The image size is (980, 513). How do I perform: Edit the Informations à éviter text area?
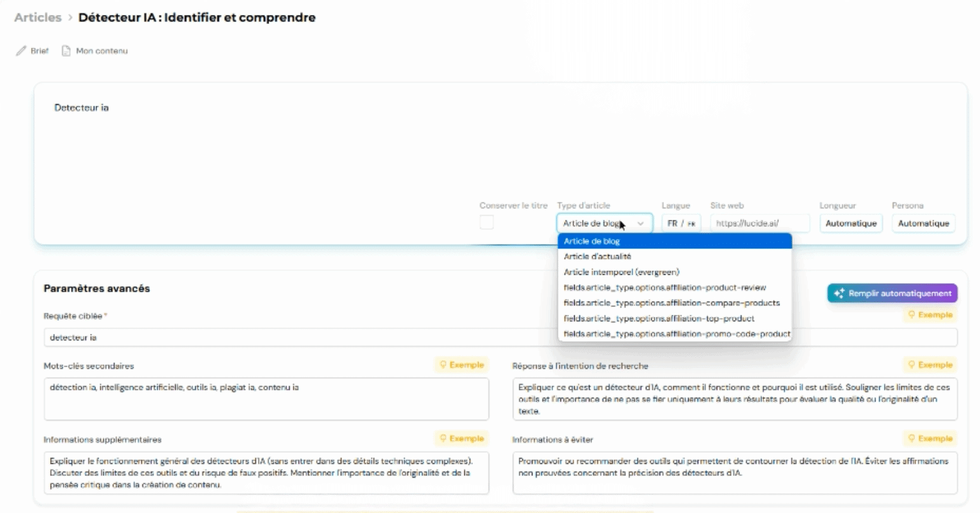[735, 472]
